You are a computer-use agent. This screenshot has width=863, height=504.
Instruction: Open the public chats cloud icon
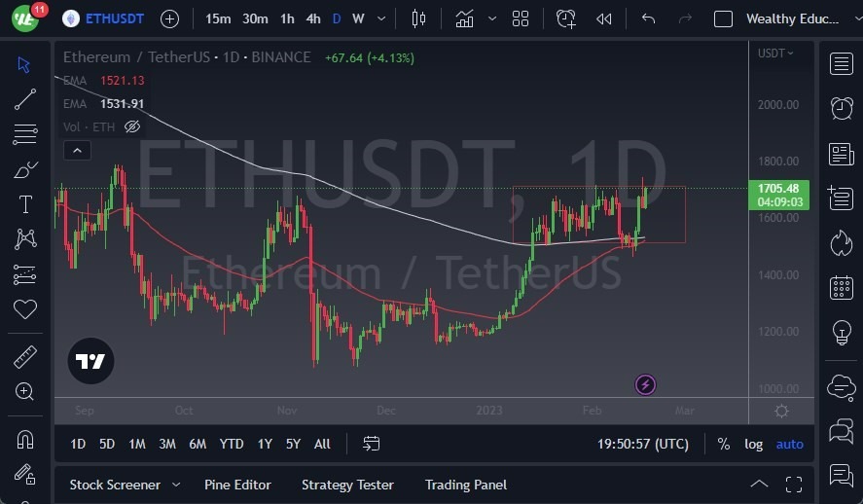(841, 386)
